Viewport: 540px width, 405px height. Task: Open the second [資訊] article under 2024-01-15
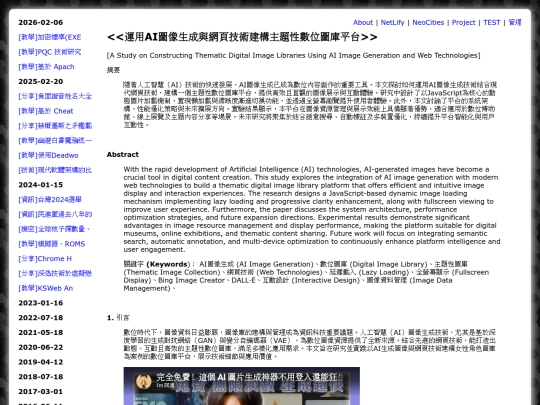[55, 214]
